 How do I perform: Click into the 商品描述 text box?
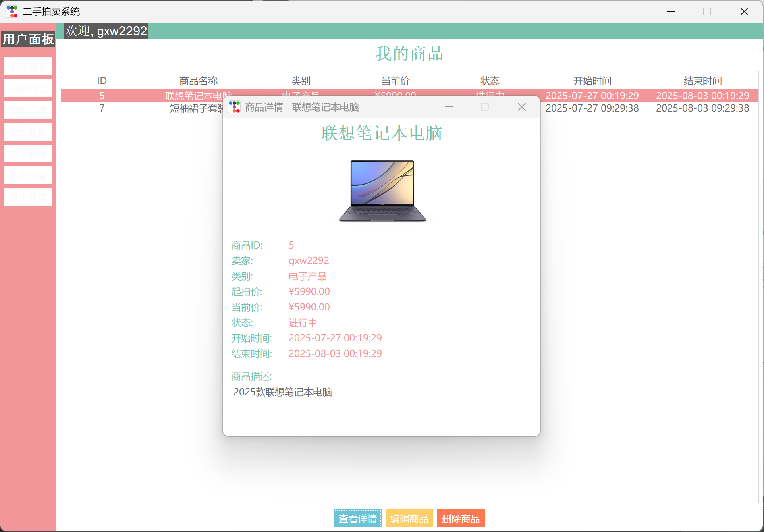[x=382, y=407]
